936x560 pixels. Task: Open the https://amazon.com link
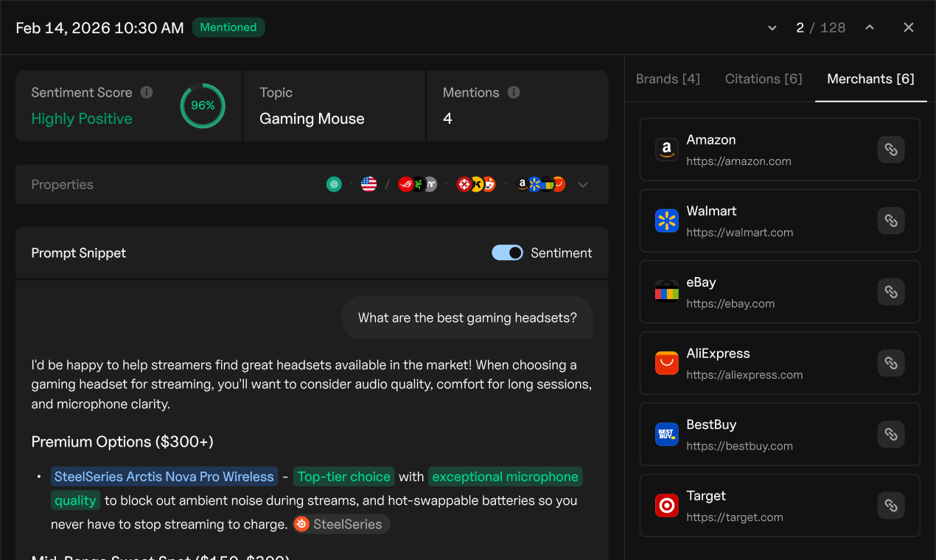coord(738,161)
